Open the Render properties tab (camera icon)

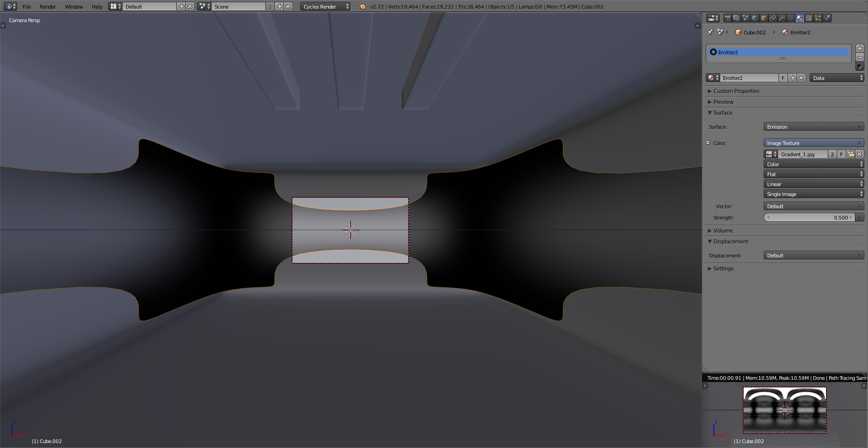(x=727, y=18)
